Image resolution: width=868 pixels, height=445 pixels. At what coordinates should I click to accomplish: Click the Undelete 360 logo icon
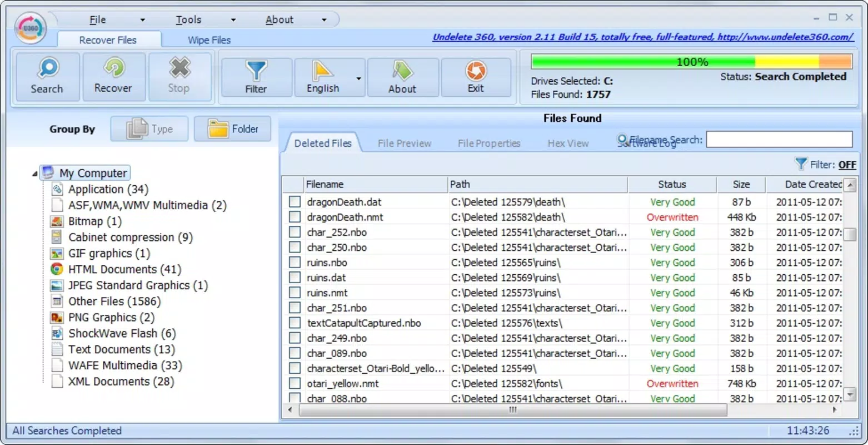tap(31, 27)
